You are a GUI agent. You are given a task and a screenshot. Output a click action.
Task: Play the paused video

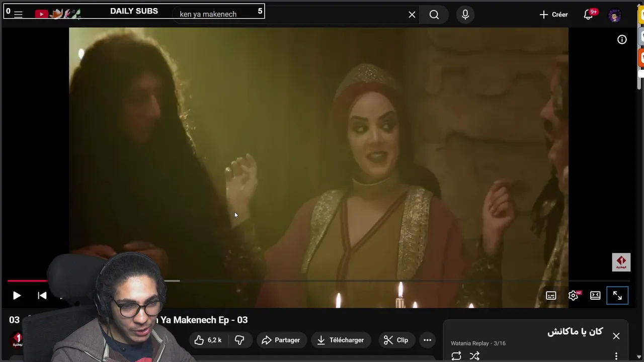tap(17, 296)
